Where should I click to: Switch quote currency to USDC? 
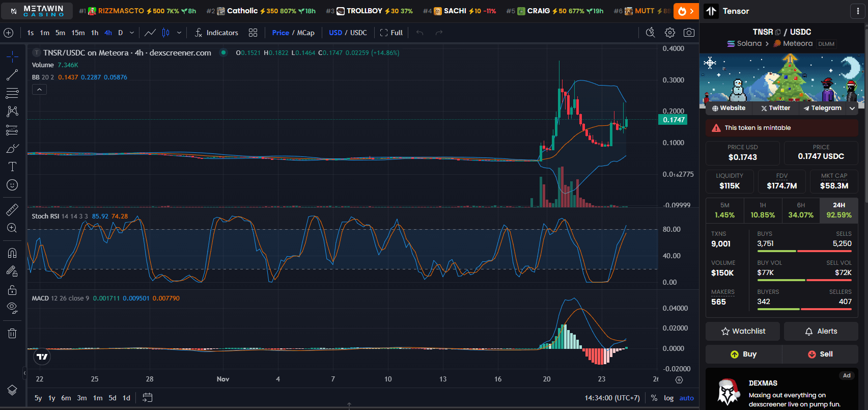click(358, 33)
